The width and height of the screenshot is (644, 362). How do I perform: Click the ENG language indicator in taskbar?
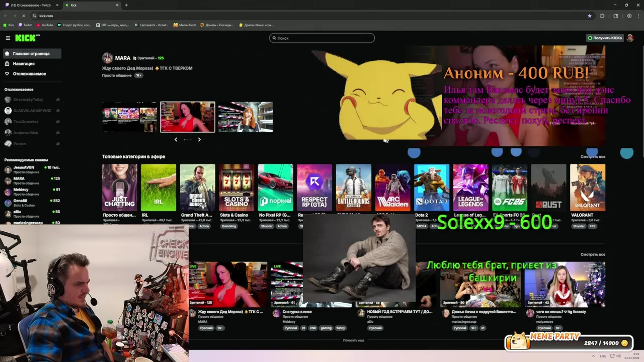[x=603, y=356]
